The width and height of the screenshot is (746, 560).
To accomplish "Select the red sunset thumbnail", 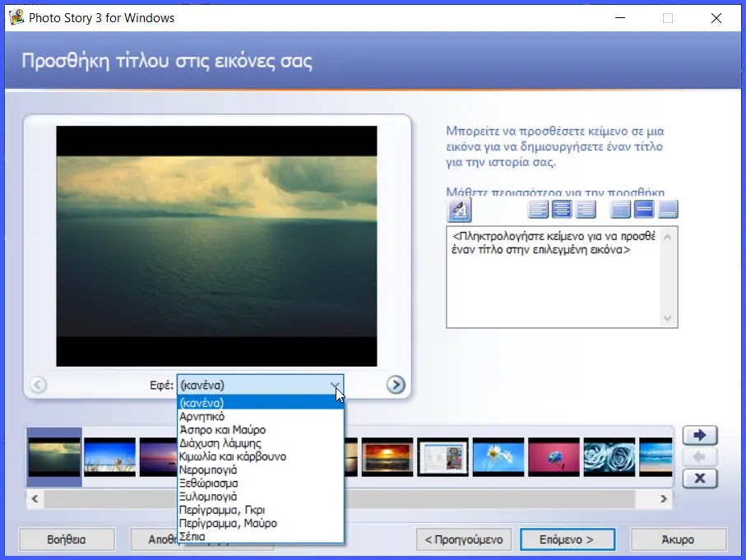I will (x=387, y=457).
